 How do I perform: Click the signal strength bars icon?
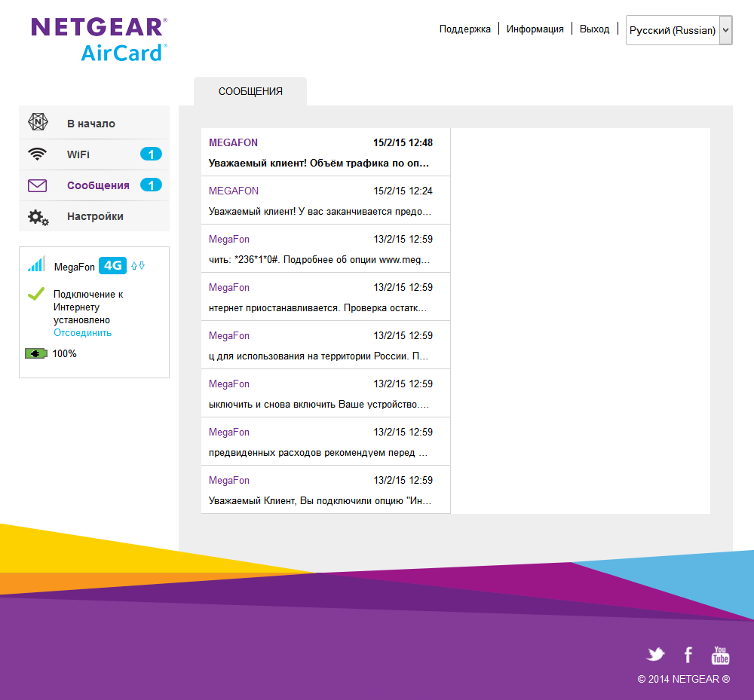tap(36, 264)
